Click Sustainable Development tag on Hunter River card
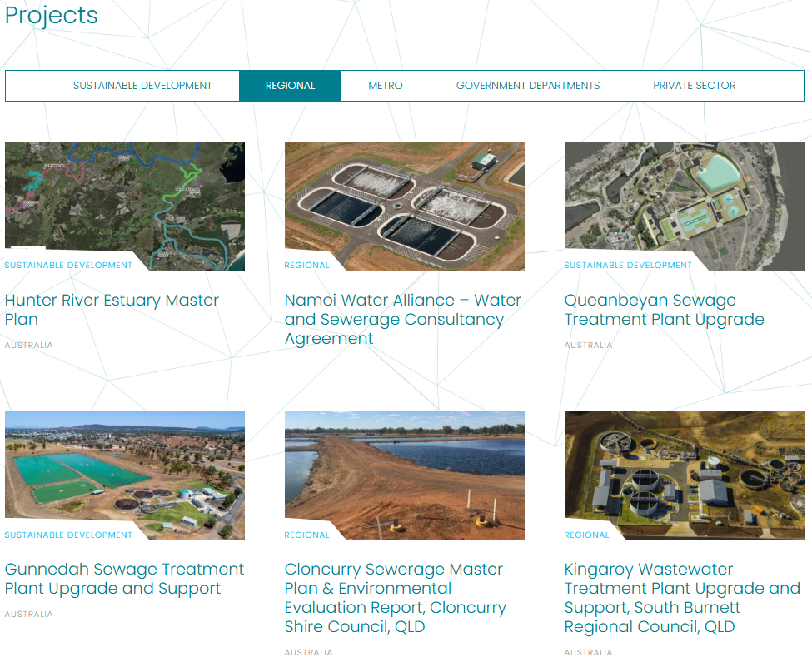Image resolution: width=812 pixels, height=662 pixels. click(68, 266)
